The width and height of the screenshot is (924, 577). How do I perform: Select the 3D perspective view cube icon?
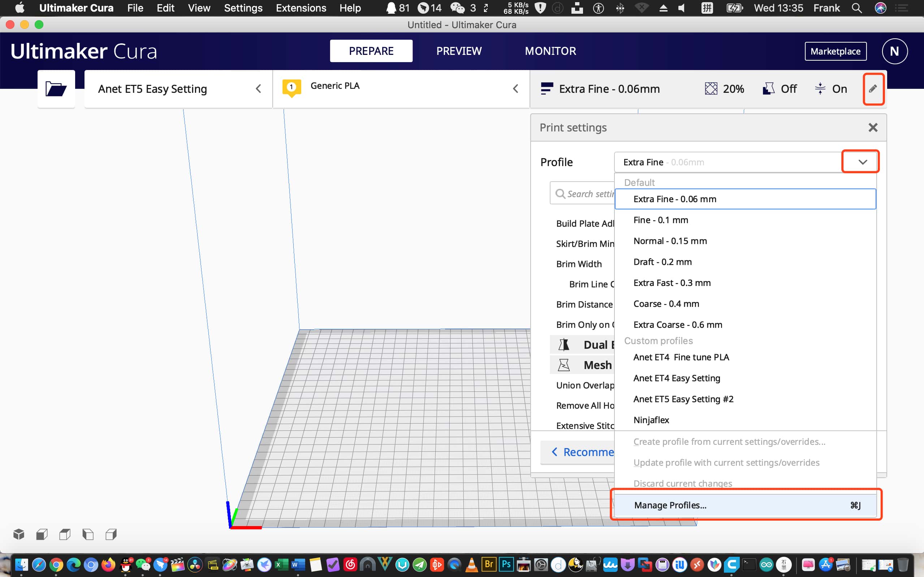click(19, 534)
